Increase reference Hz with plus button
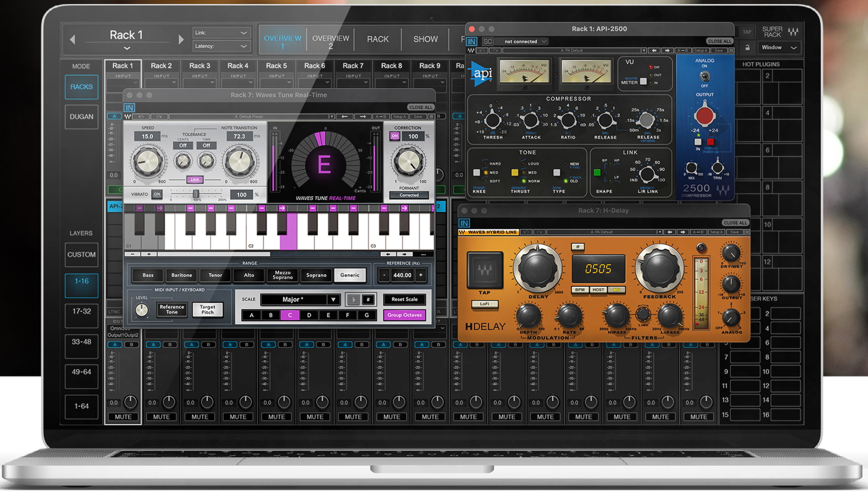The width and height of the screenshot is (868, 493). [x=421, y=275]
